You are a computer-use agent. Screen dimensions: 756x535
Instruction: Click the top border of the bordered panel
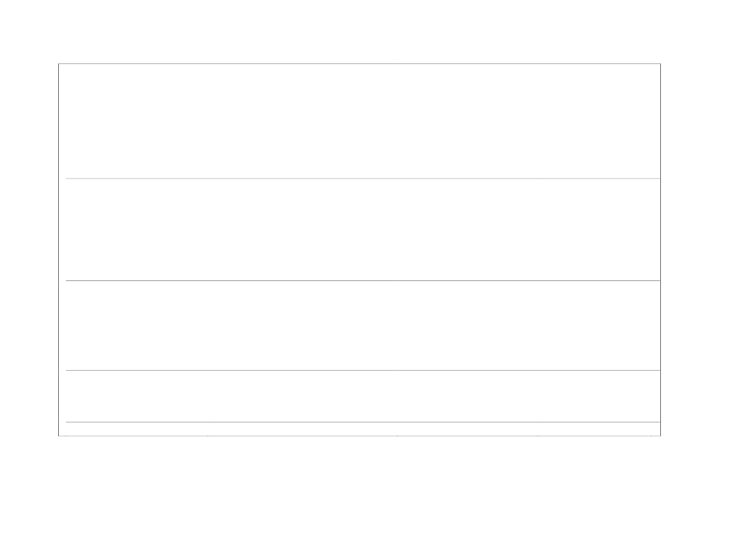[x=360, y=63]
